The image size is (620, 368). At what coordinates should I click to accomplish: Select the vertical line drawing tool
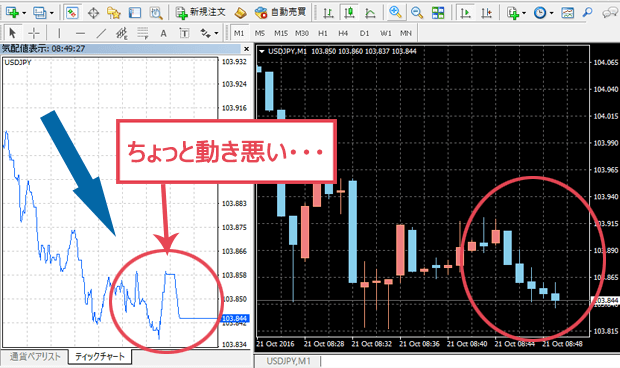59,33
